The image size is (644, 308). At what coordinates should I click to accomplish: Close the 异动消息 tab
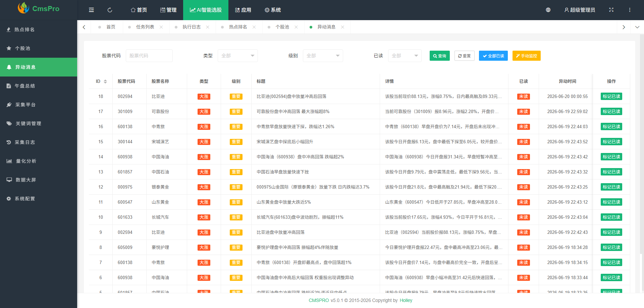(x=342, y=27)
